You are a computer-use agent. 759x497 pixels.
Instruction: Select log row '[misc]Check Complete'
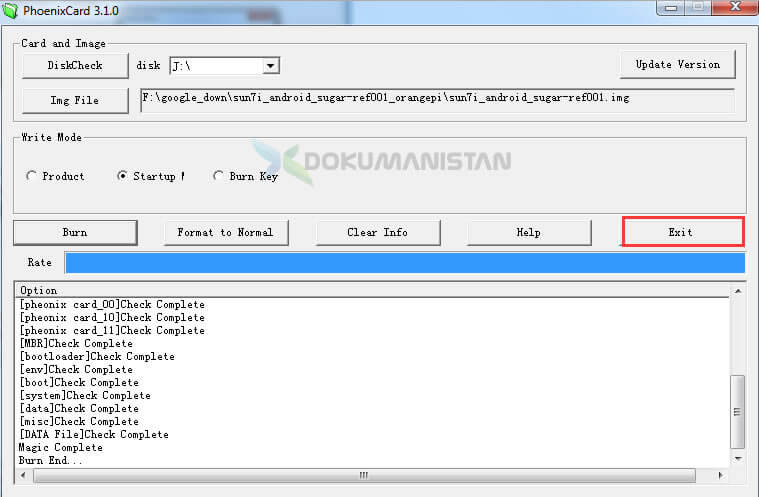(79, 422)
